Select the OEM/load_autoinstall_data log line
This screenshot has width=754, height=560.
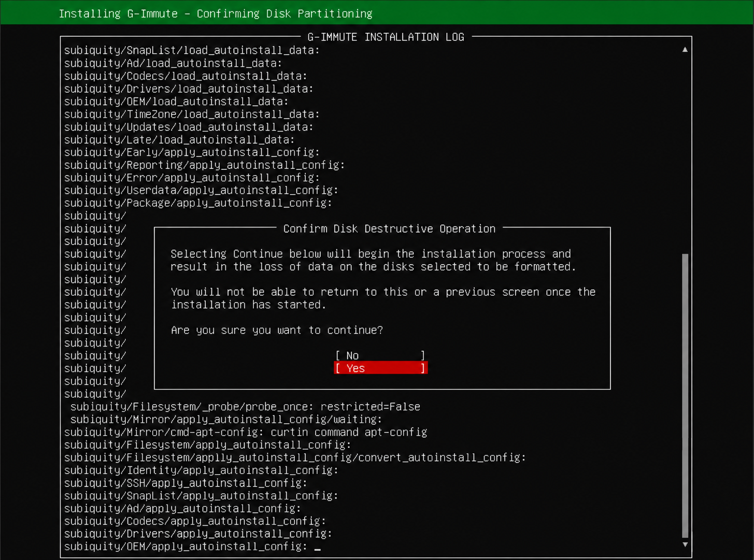point(176,102)
